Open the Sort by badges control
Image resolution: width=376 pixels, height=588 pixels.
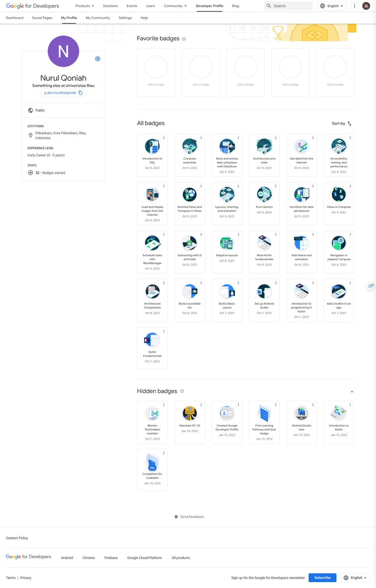point(342,123)
